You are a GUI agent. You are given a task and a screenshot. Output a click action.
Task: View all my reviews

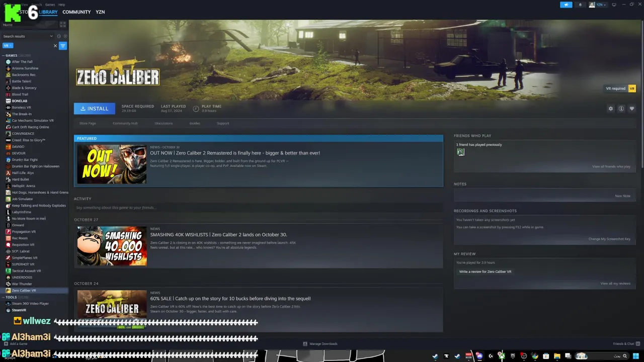(615, 284)
